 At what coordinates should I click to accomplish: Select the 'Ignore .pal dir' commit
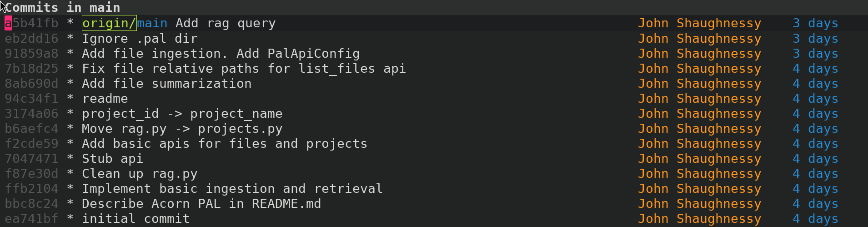(434, 39)
